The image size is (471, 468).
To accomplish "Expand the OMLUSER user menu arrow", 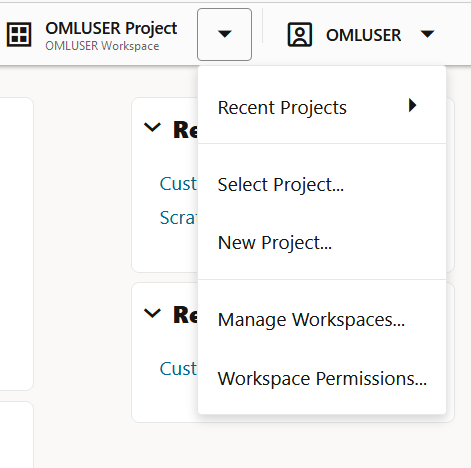I will tap(427, 34).
